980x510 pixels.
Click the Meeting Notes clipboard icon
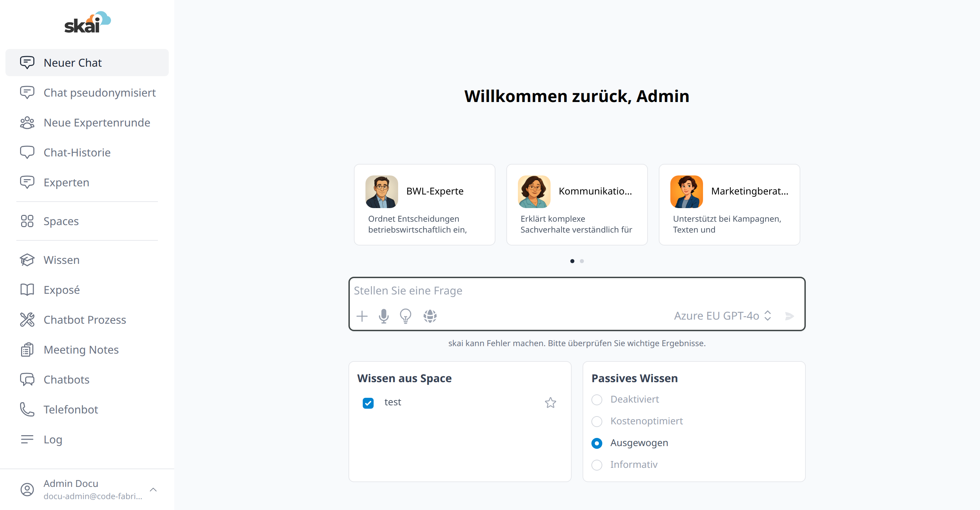click(27, 350)
